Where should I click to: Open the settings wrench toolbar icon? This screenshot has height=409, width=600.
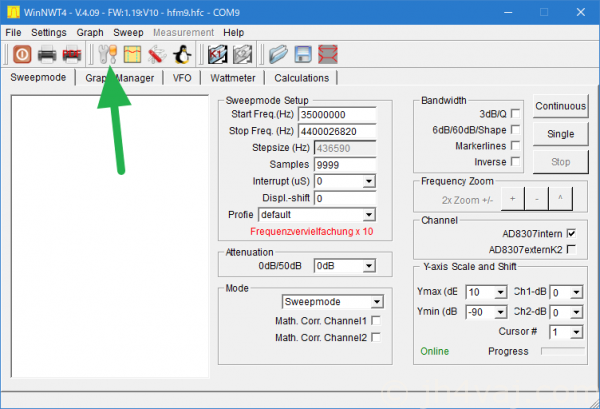pos(107,54)
